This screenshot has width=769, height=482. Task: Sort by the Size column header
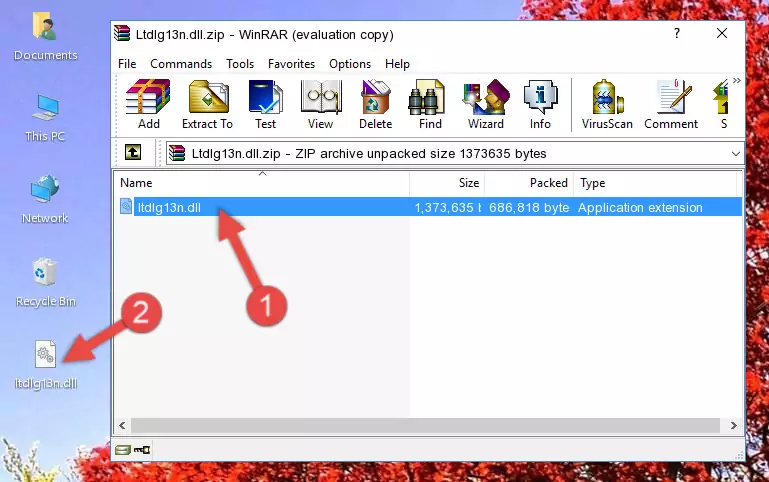tap(447, 183)
